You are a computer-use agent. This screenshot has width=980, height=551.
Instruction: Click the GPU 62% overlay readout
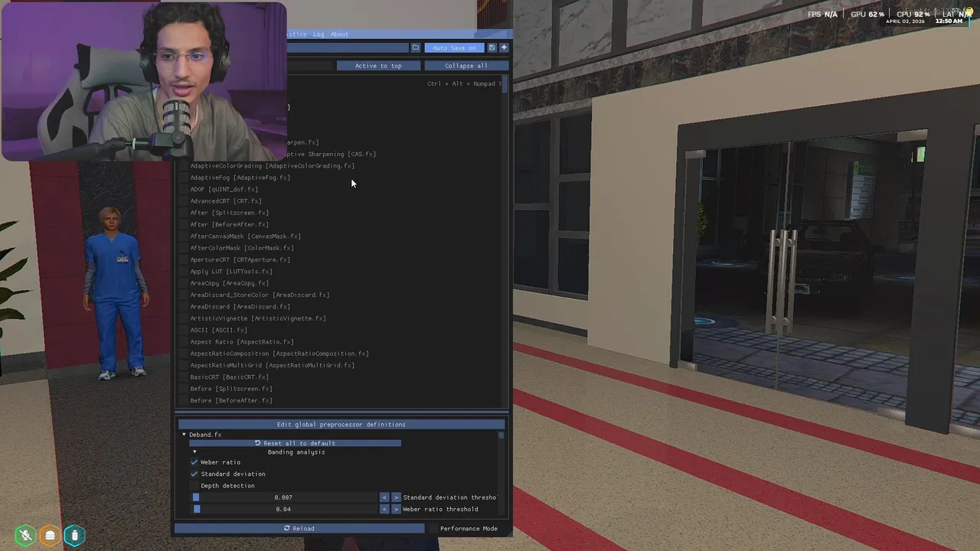tap(867, 15)
